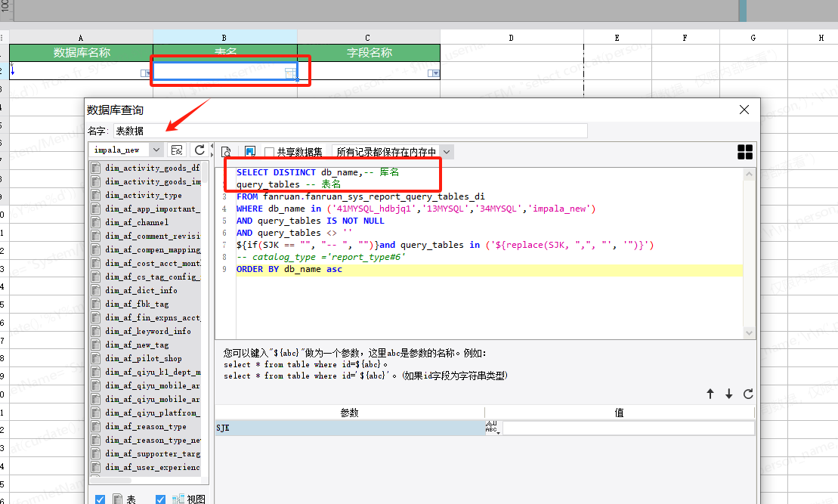Refresh parameters with the circular arrow icon
This screenshot has height=504, width=838.
[x=748, y=394]
